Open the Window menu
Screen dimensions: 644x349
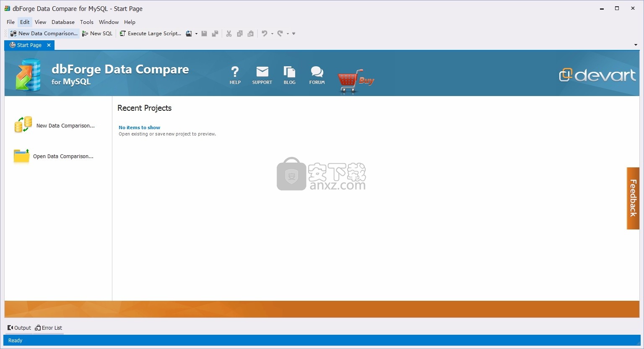[x=109, y=22]
